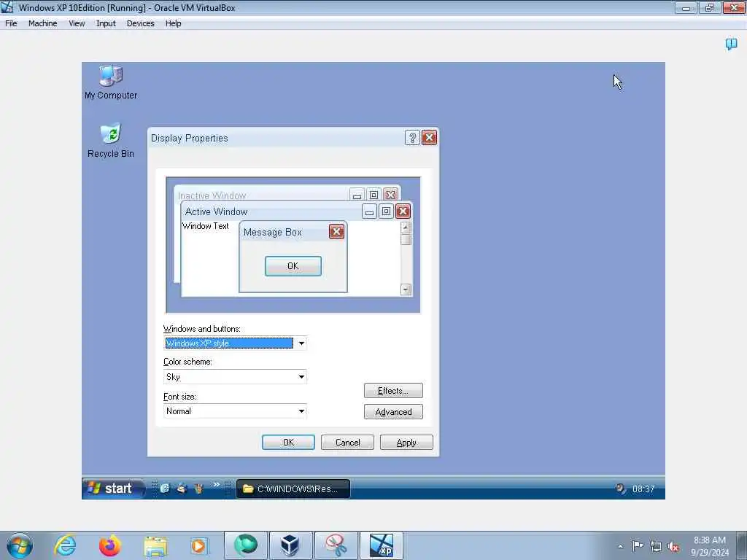Launch the second quick launch icon in XP taskbar
Viewport: 747px width, 560px height.
[x=182, y=488]
